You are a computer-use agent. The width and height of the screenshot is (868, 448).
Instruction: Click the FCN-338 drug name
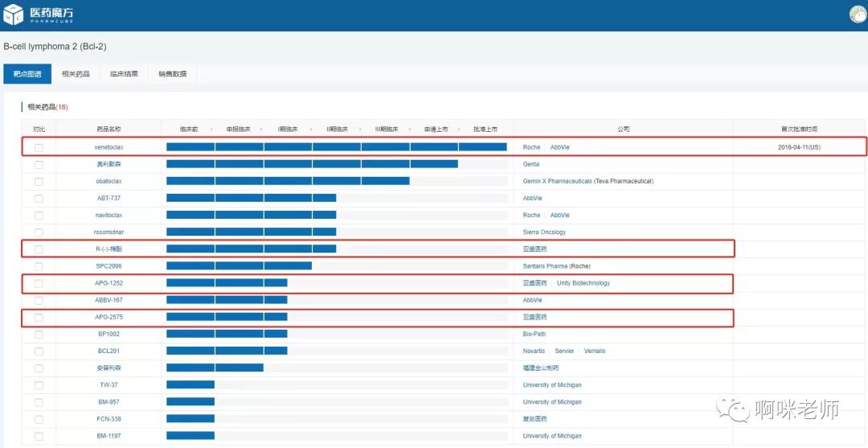[x=108, y=419]
